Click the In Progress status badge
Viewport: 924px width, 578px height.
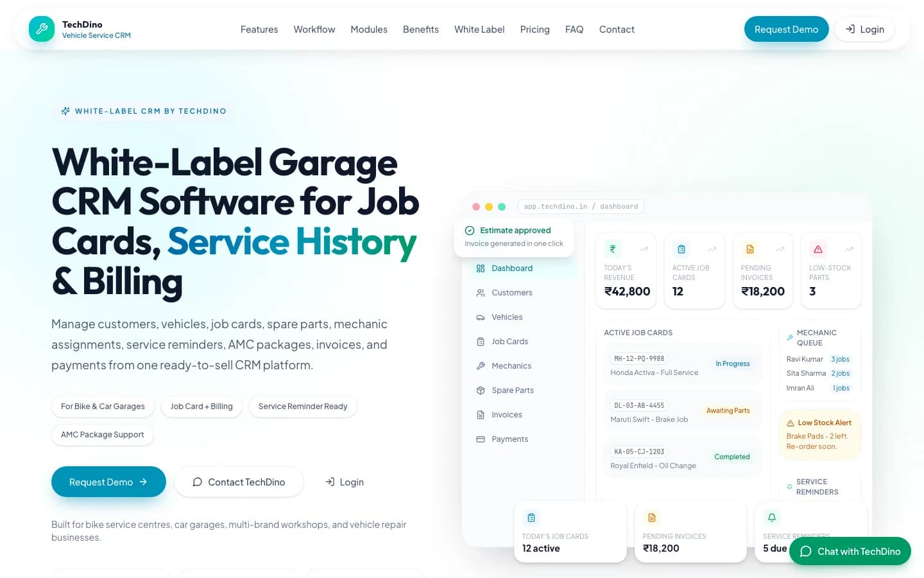733,363
